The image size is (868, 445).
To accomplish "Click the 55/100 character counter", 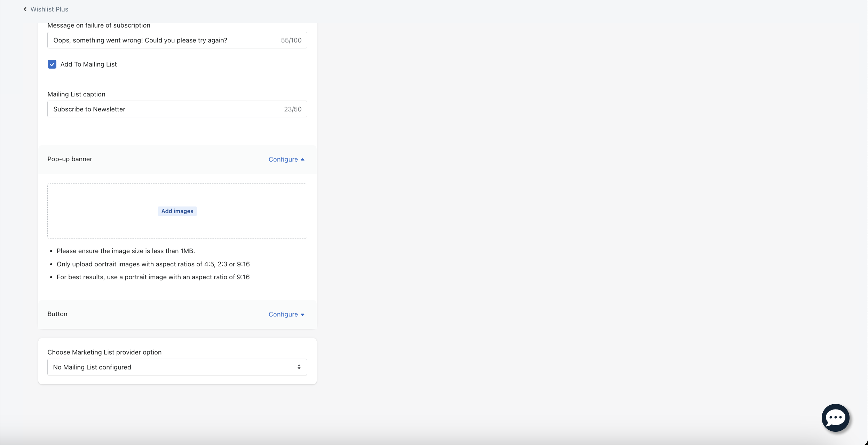I will pos(291,40).
